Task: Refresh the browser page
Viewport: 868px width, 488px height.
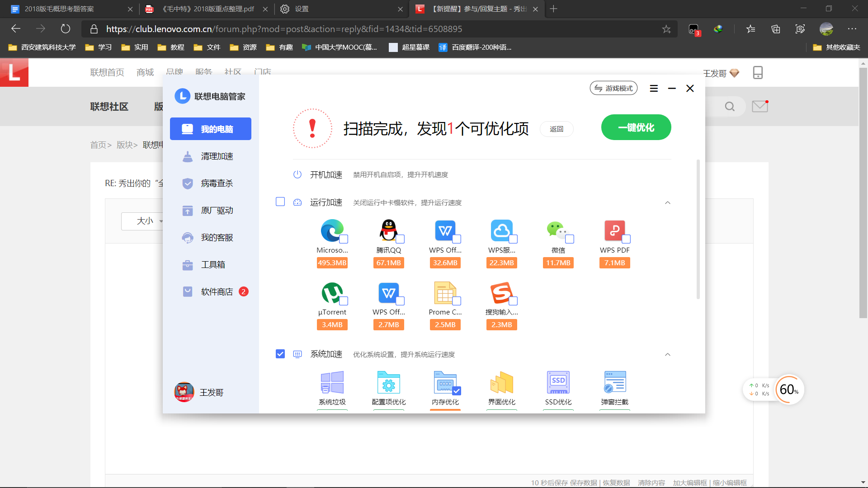Action: [66, 29]
